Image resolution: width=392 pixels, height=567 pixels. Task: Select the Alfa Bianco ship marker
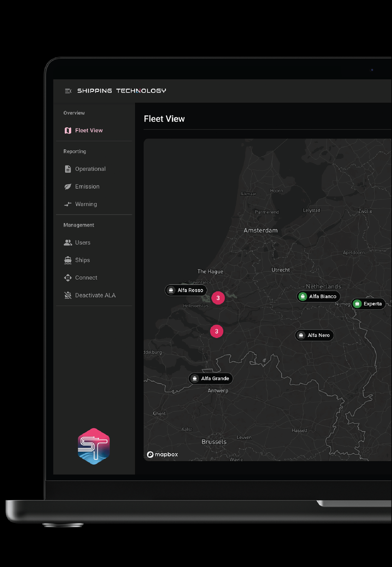(x=318, y=296)
